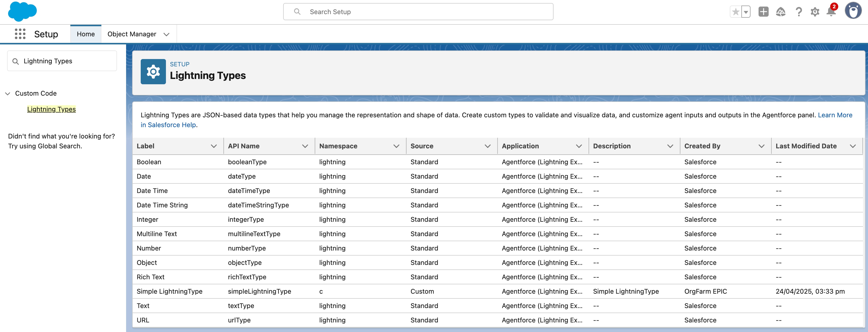This screenshot has width=868, height=332.
Task: Open the API Name column menu chevron
Action: tap(305, 146)
